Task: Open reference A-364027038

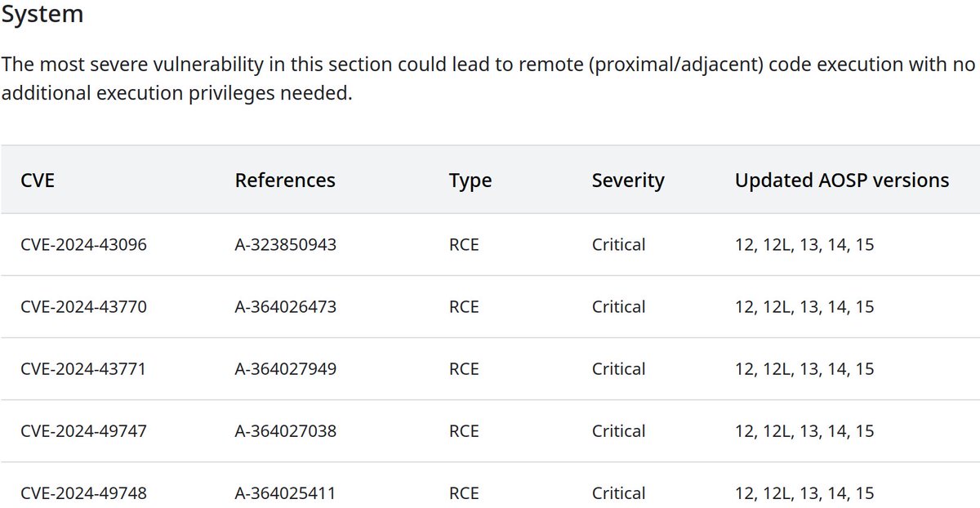Action: [285, 430]
